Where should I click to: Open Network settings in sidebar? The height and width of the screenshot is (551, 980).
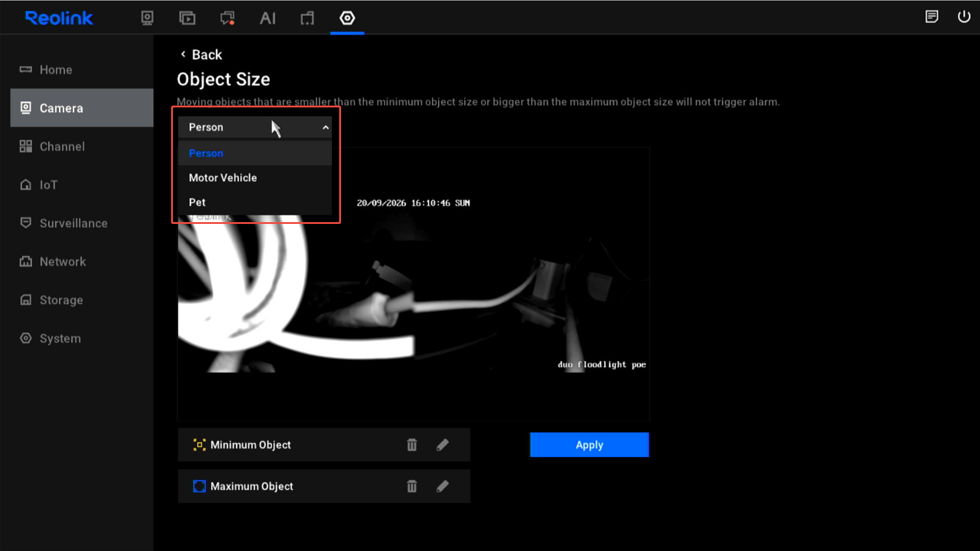[x=82, y=262]
